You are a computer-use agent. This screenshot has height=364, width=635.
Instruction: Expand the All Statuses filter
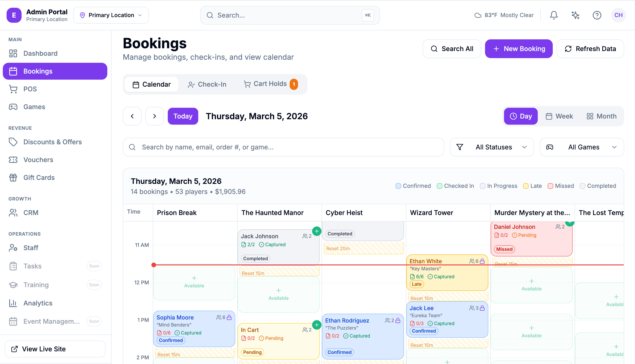tap(491, 147)
